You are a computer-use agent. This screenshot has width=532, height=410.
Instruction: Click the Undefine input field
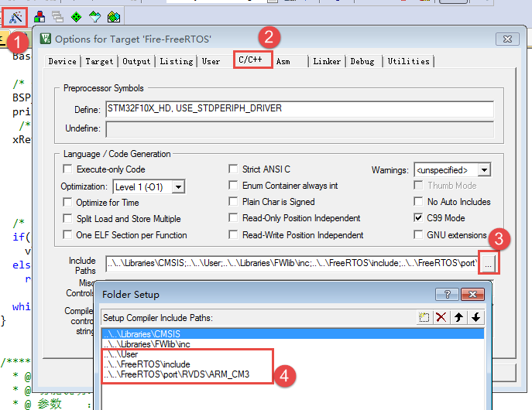click(x=300, y=129)
